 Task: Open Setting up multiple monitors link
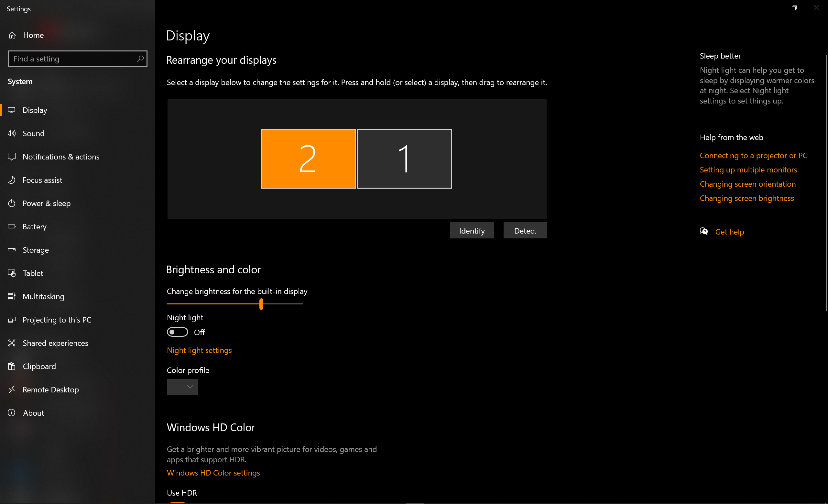pos(748,170)
